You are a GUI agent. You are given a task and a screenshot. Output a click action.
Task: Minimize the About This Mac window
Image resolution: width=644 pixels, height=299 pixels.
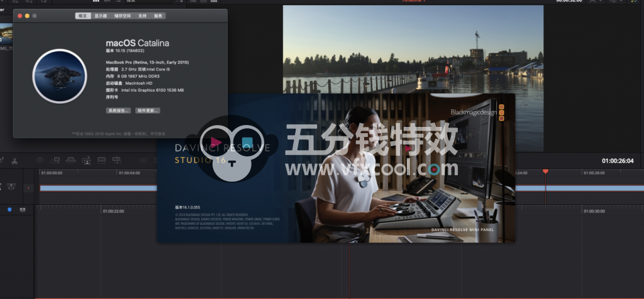click(27, 16)
